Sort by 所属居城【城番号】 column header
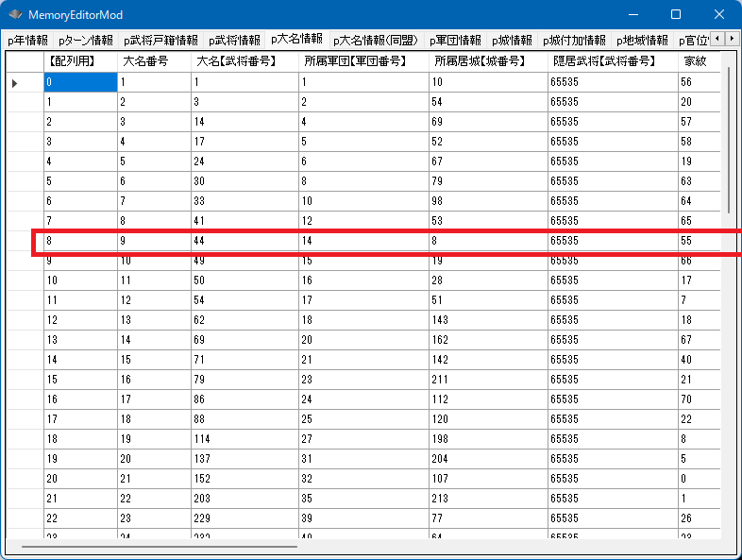Image resolution: width=742 pixels, height=560 pixels. tap(487, 61)
